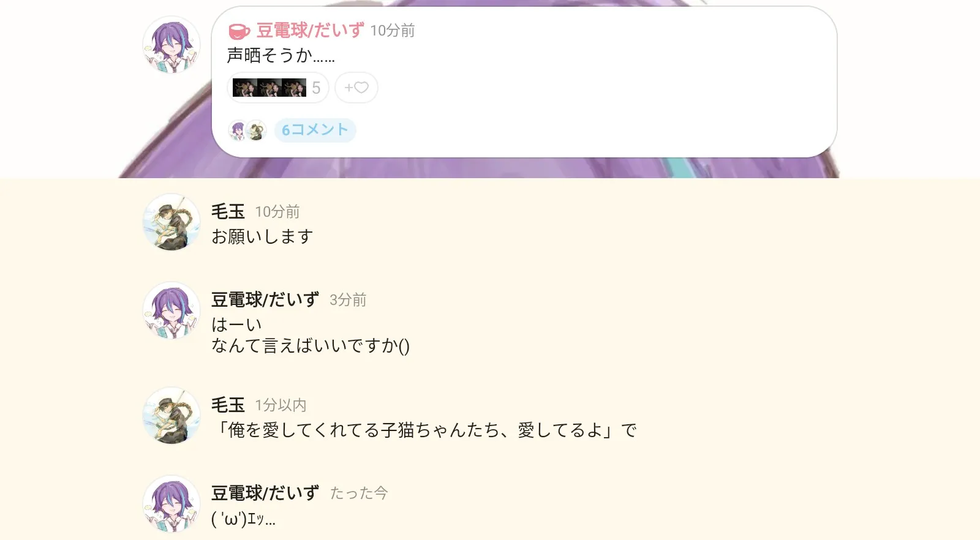Click the 10分前 timestamp on the post
The height and width of the screenshot is (540, 980).
tap(393, 31)
